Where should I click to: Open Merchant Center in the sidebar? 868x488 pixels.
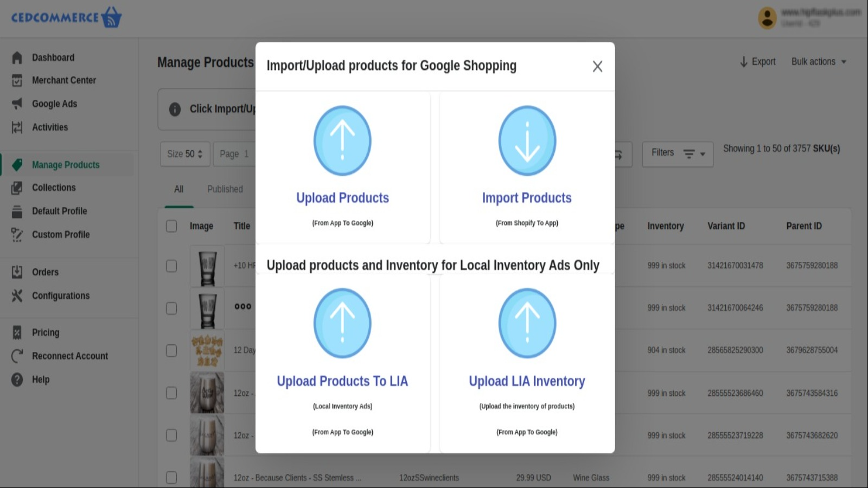click(x=63, y=80)
